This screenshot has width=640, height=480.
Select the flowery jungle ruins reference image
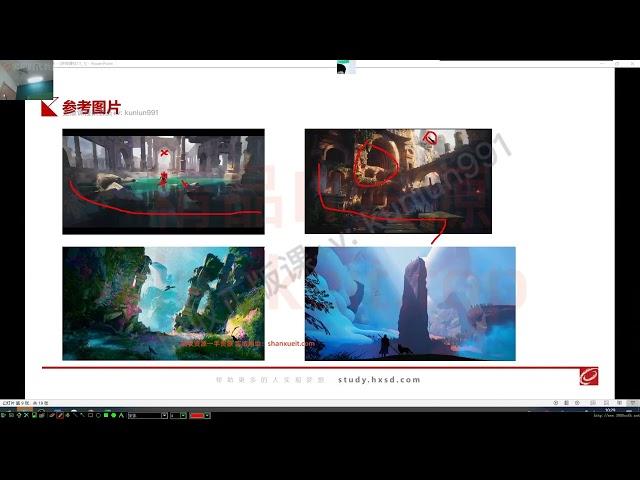coord(163,304)
